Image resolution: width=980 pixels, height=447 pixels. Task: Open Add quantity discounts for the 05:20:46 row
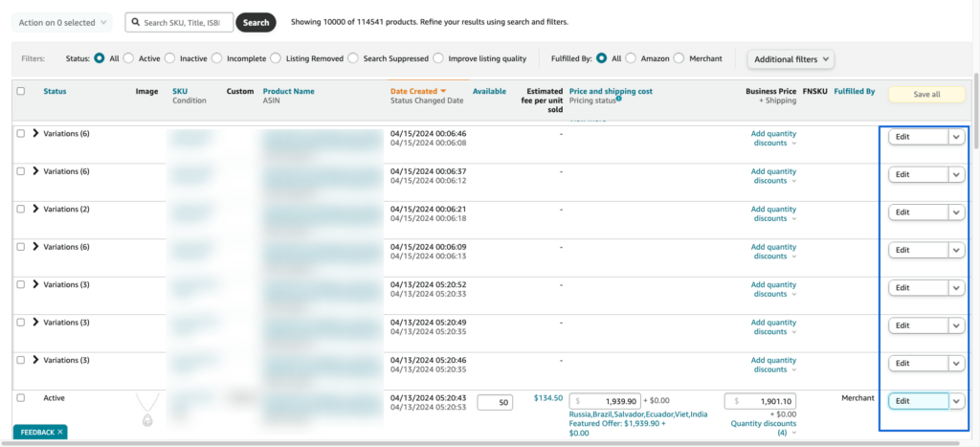pos(773,365)
